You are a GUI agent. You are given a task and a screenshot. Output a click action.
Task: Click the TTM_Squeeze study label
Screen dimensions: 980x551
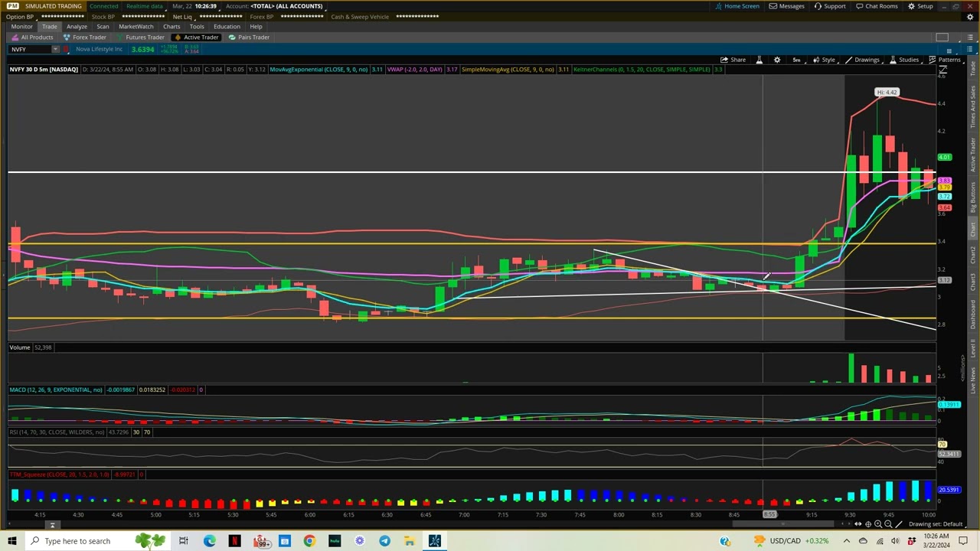(58, 474)
